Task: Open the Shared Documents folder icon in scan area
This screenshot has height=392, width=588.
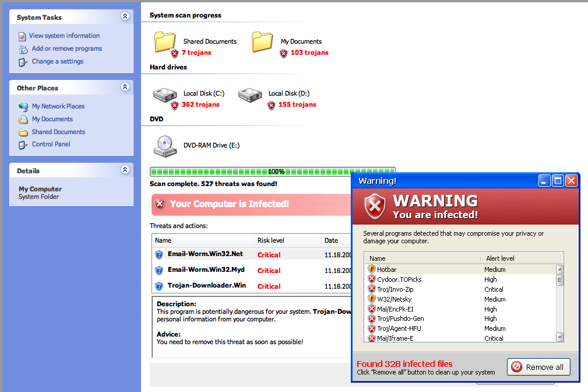Action: coord(164,41)
